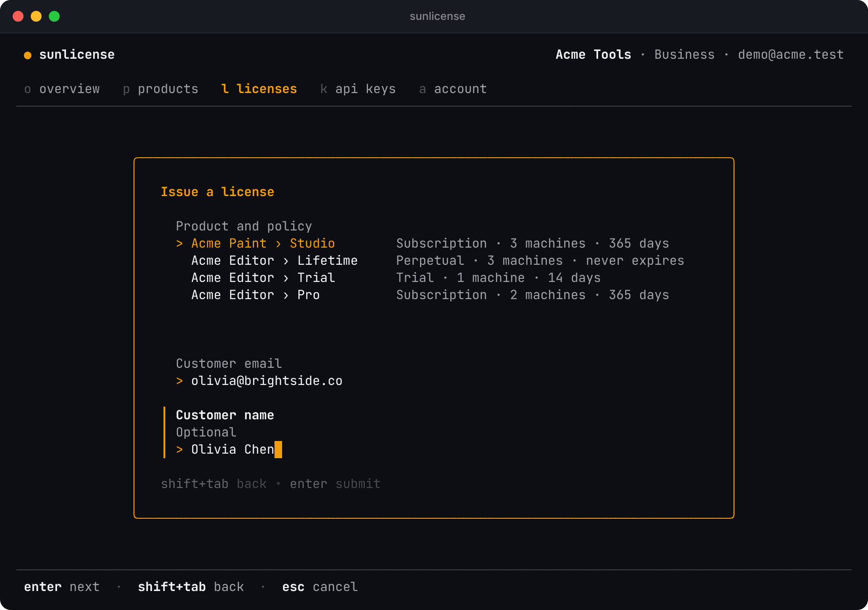Close the window with red button

(18, 16)
